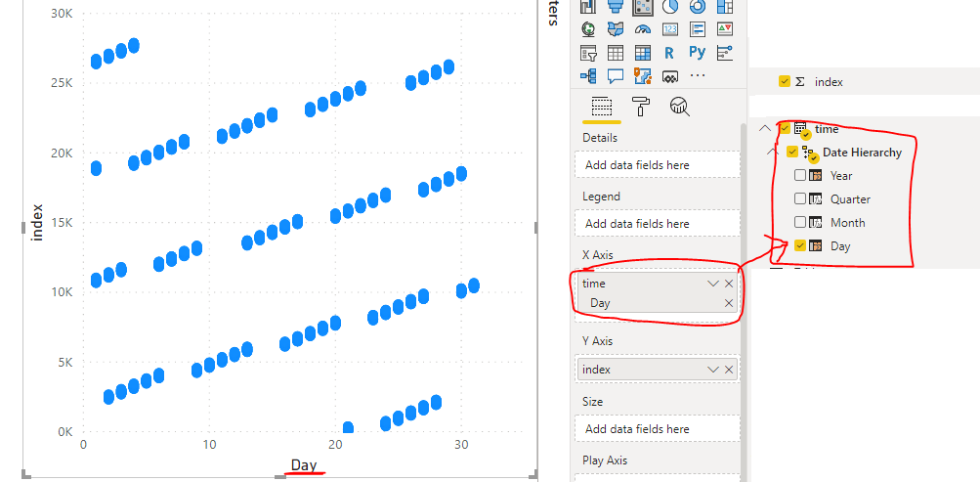
Task: Uncheck the time table checkbox
Action: click(x=785, y=128)
